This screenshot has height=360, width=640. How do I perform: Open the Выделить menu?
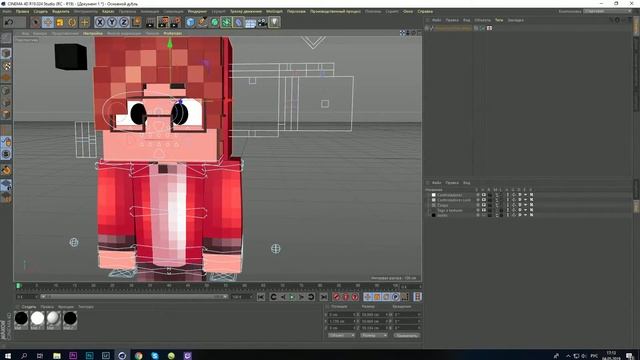click(x=61, y=11)
